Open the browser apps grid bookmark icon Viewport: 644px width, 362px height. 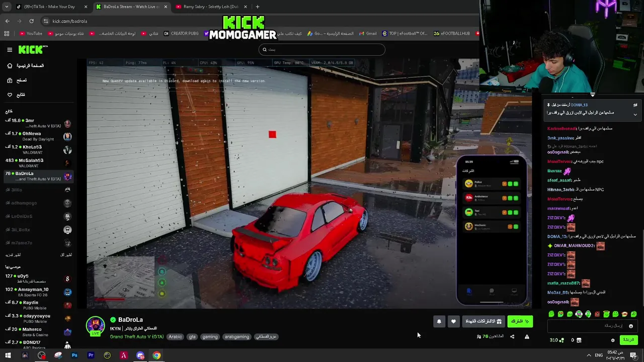click(7, 34)
